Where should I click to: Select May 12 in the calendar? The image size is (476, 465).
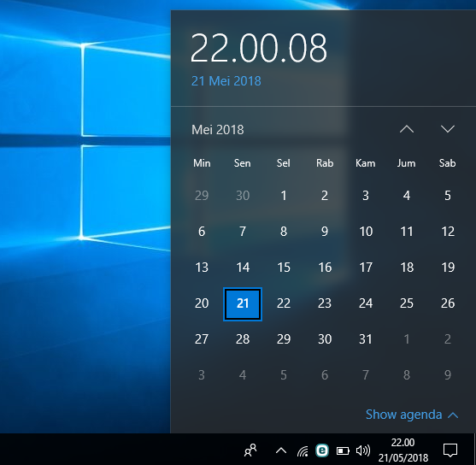click(x=448, y=232)
